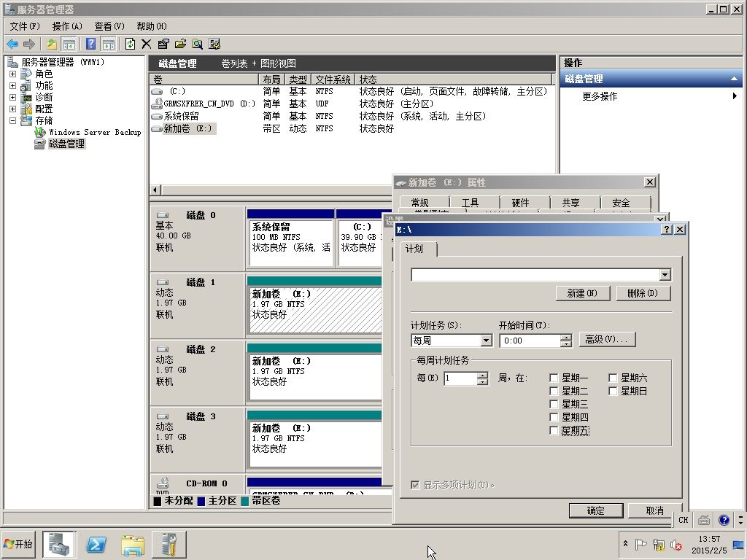Viewport: 747px width, 560px height.
Task: Click the green Refresh toolbar icon
Action: click(x=130, y=44)
